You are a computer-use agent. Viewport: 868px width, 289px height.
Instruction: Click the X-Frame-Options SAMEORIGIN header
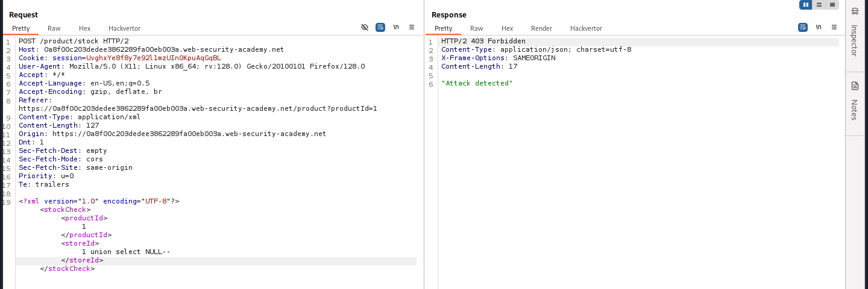pyautogui.click(x=498, y=58)
